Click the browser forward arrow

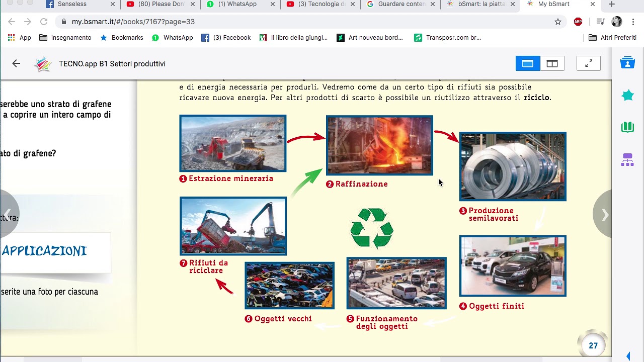click(28, 22)
